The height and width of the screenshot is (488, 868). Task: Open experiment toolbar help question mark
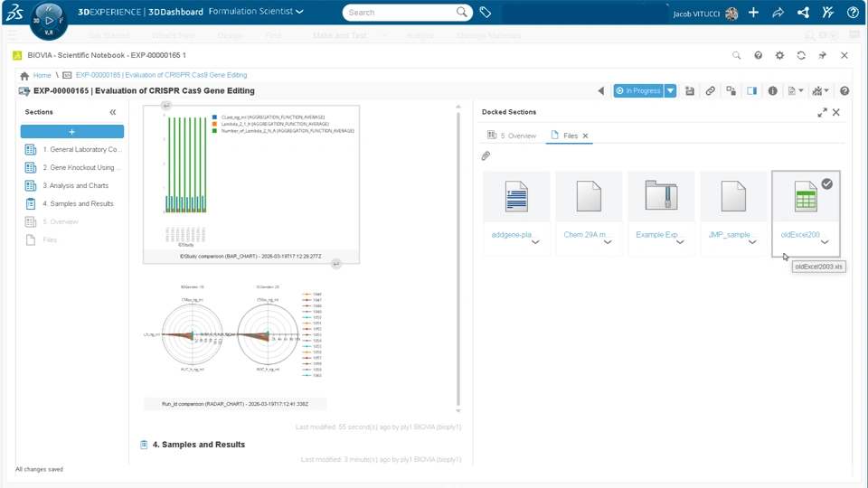[844, 90]
